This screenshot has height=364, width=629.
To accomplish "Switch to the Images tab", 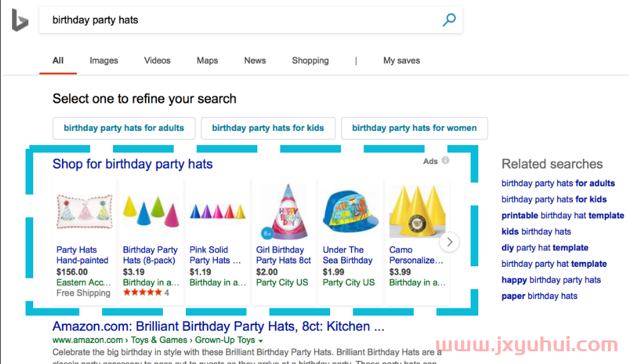I will pyautogui.click(x=104, y=61).
